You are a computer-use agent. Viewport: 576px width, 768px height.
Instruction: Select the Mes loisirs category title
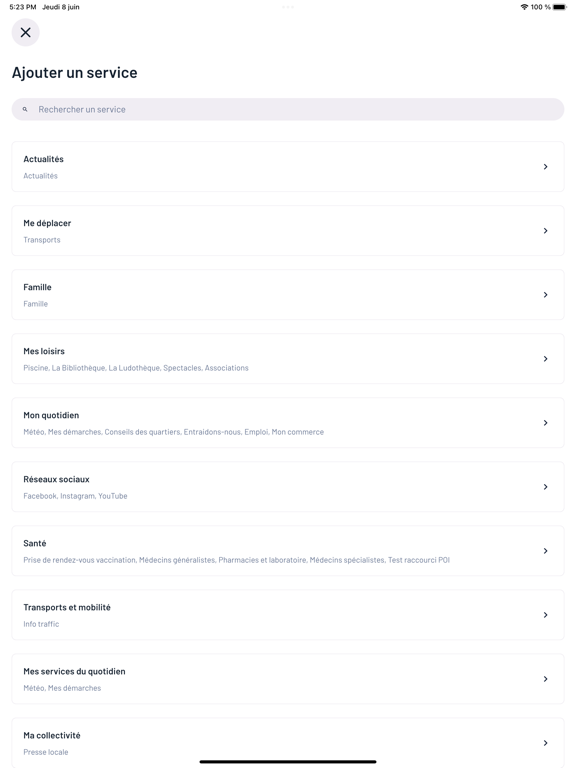click(x=44, y=351)
